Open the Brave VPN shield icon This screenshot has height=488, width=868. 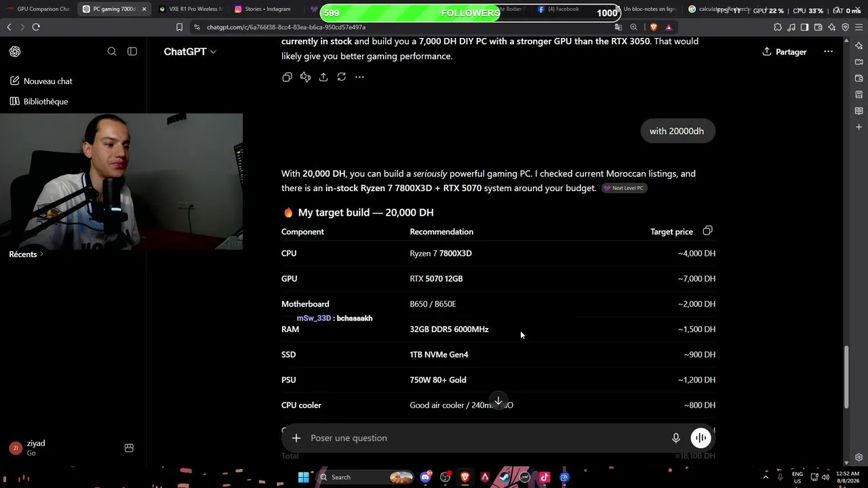[845, 27]
